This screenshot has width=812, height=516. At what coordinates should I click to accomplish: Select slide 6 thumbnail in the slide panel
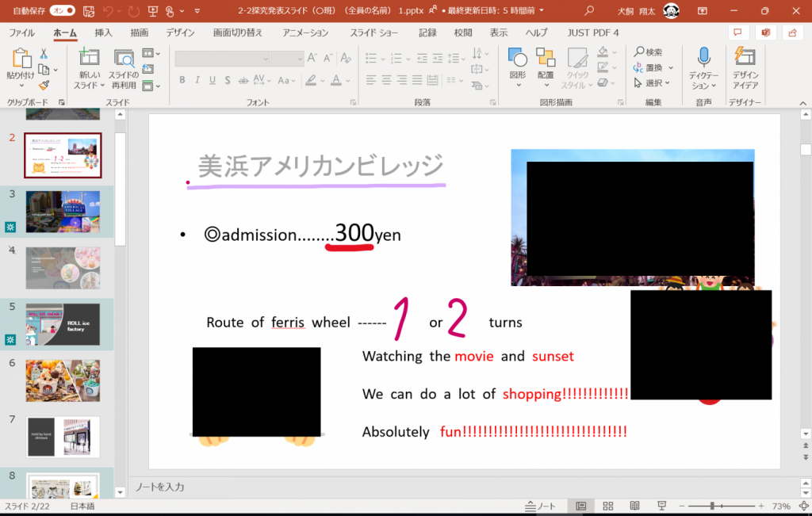pos(63,380)
